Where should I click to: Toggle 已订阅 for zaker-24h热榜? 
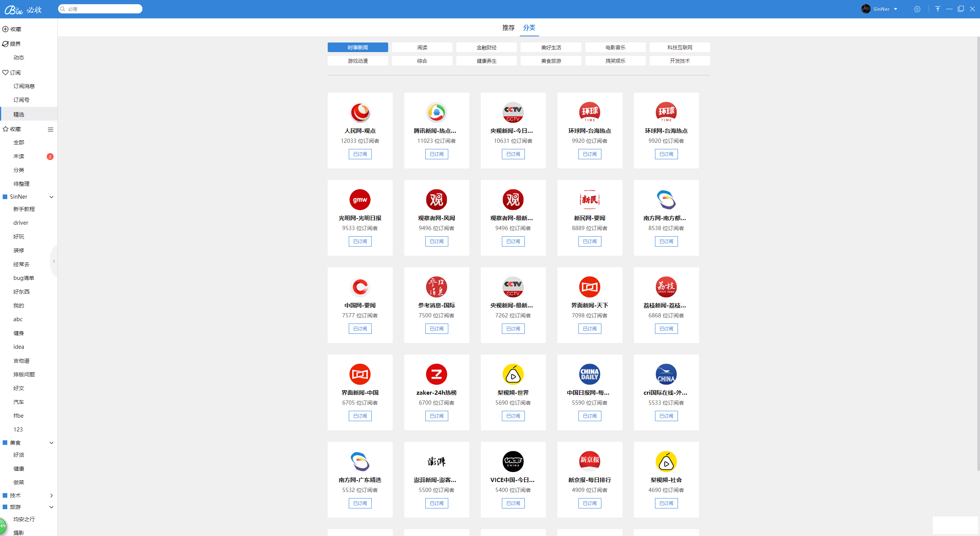(436, 416)
